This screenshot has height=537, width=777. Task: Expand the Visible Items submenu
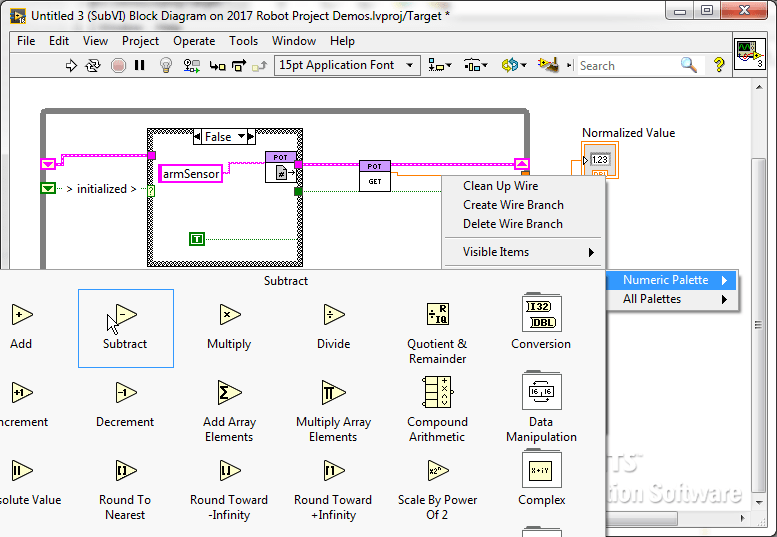523,252
